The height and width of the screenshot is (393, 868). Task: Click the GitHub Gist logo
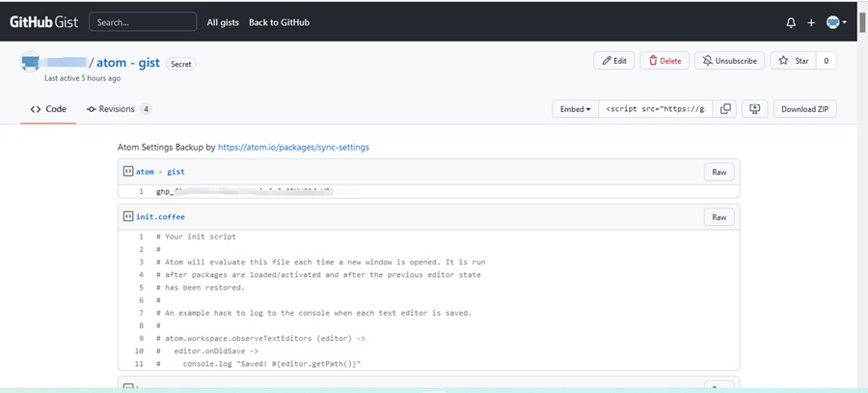[44, 21]
